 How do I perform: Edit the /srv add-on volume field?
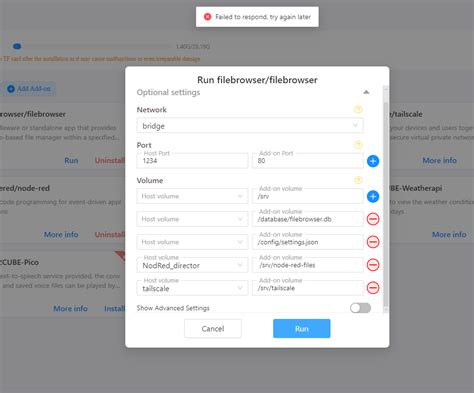308,196
